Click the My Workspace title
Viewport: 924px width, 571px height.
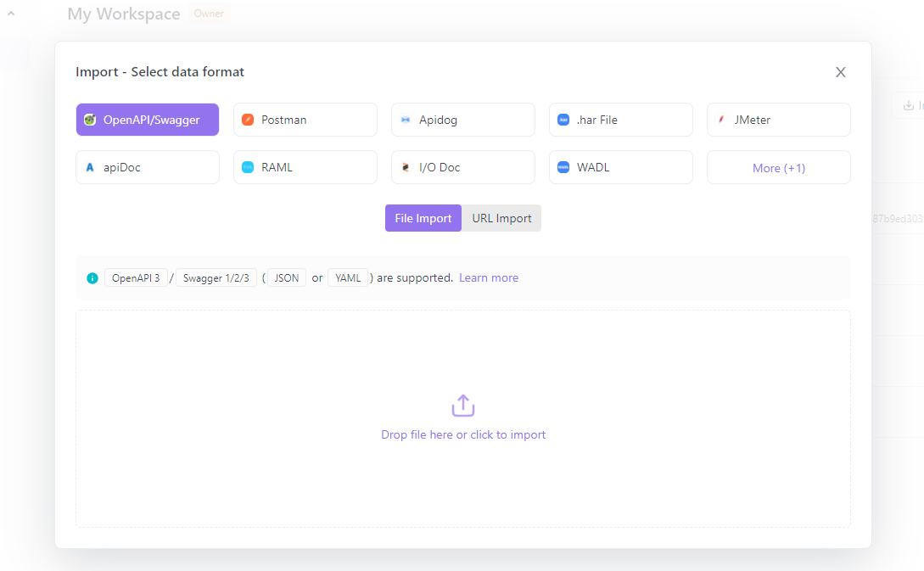point(124,14)
